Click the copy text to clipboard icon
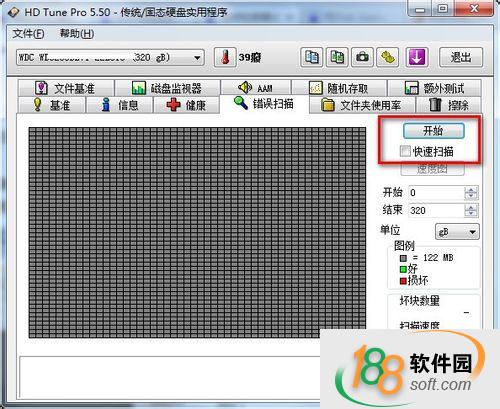The width and height of the screenshot is (500, 409). point(311,57)
